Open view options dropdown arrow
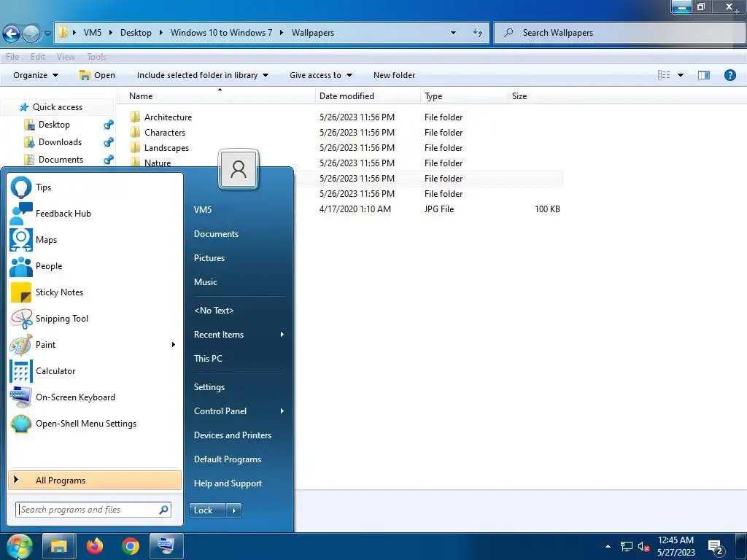Viewport: 747px width, 560px height. [681, 75]
